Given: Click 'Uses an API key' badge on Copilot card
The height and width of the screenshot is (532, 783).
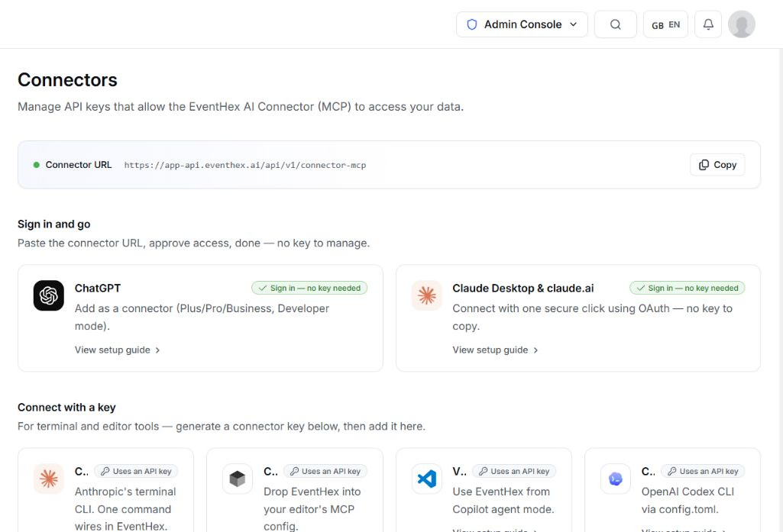Looking at the screenshot, I should (x=514, y=471).
